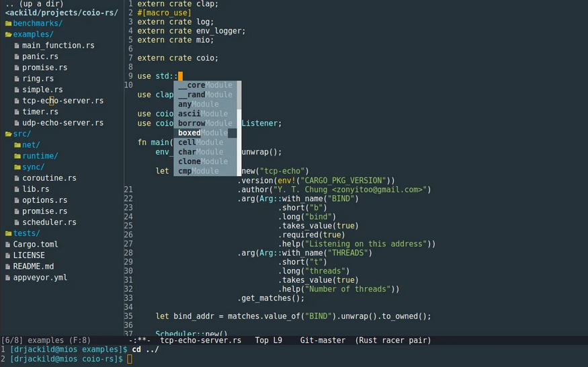588x367 pixels.
Task: Expand the tests folder icon
Action: tap(8, 233)
